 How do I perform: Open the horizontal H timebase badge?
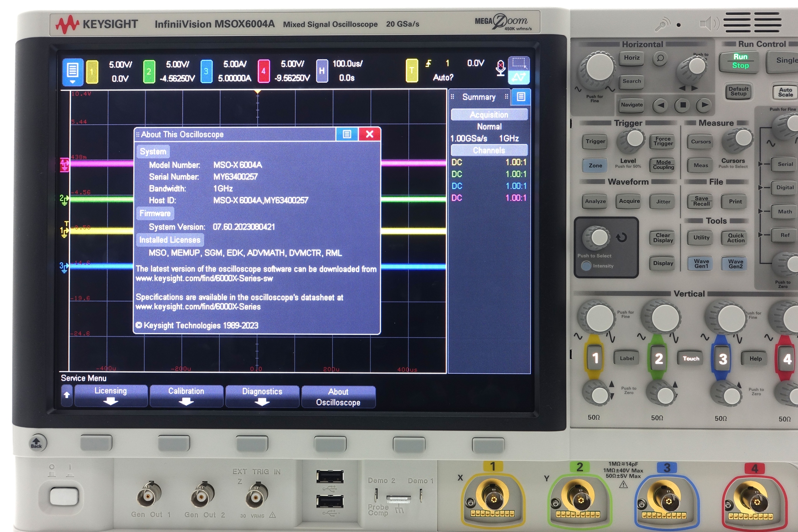coord(321,71)
